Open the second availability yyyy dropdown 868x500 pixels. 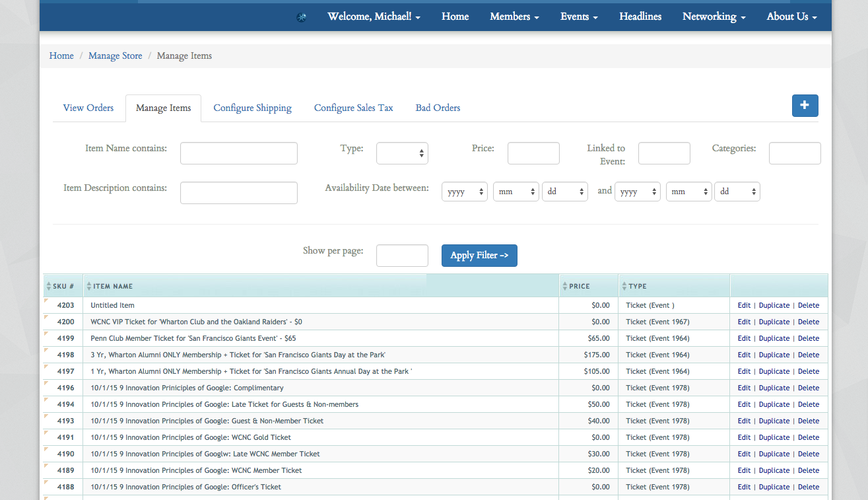(x=638, y=192)
